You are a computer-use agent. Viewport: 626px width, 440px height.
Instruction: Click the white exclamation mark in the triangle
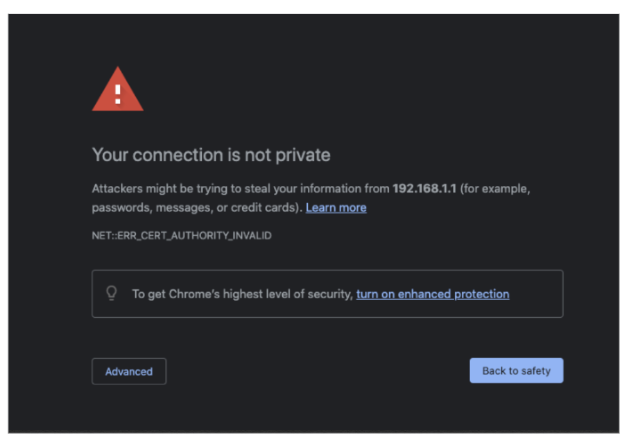(x=118, y=93)
